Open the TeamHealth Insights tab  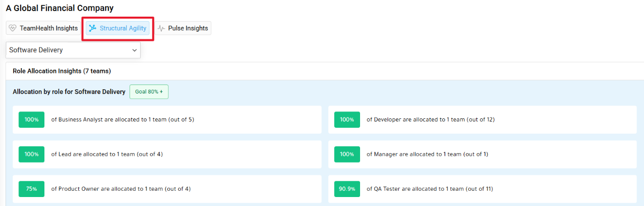(x=43, y=28)
